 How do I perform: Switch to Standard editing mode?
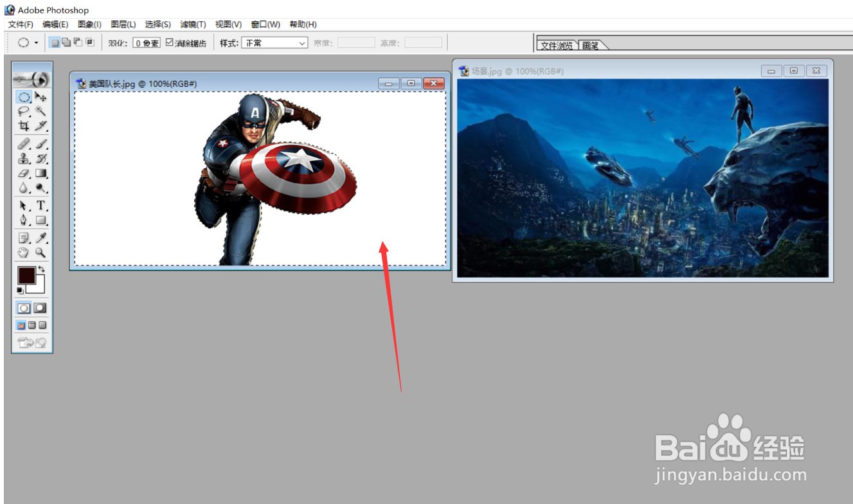pyautogui.click(x=24, y=309)
